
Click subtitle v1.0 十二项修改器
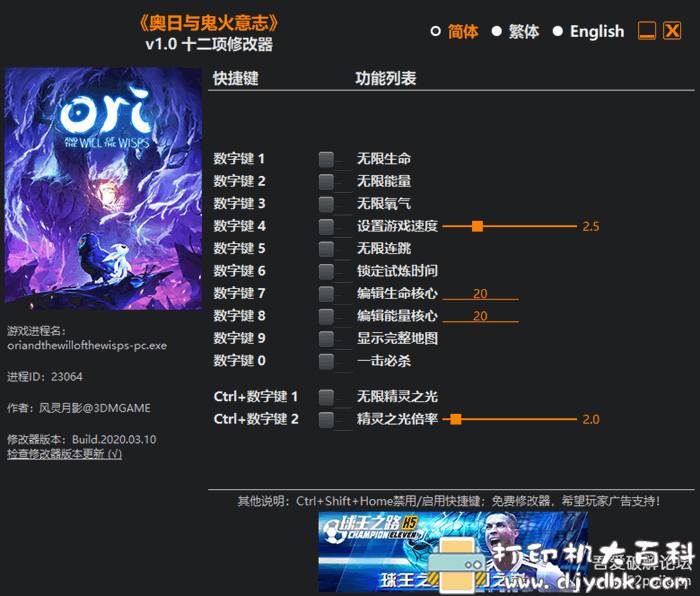coord(209,45)
